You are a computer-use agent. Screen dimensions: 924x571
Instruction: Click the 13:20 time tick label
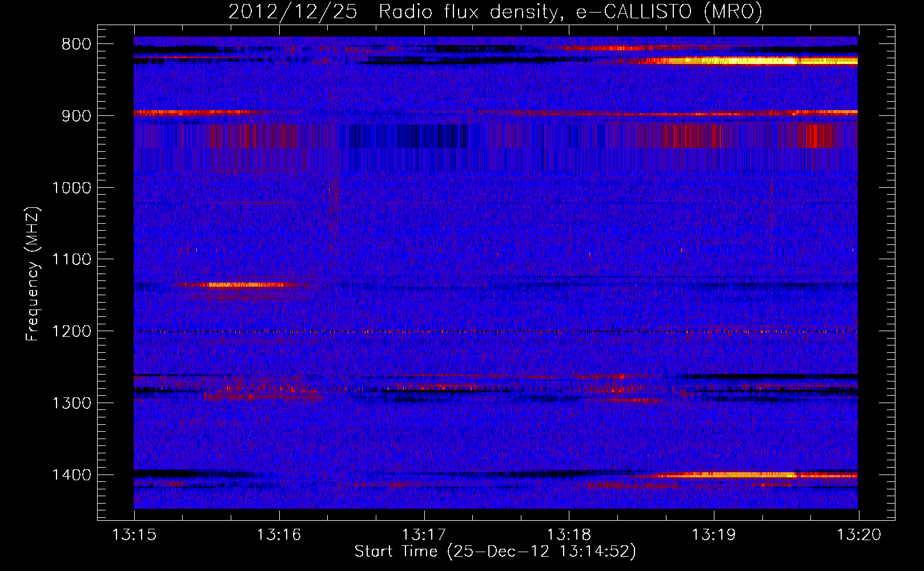[x=859, y=535]
